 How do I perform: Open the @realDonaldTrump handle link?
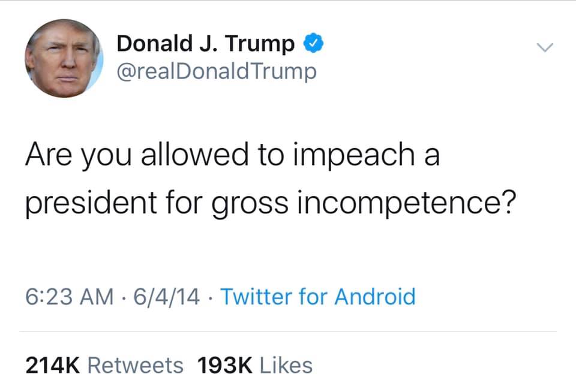(216, 71)
